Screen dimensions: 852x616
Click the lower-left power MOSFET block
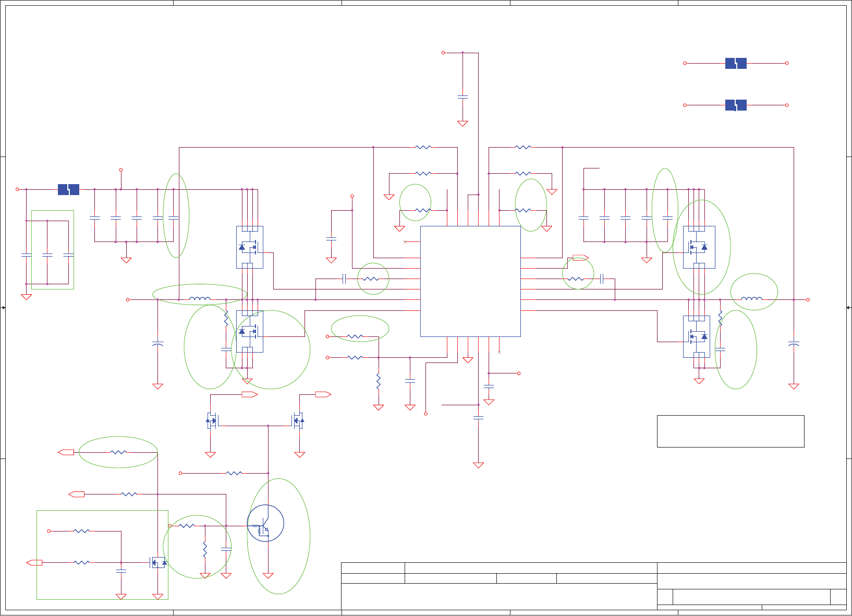249,331
